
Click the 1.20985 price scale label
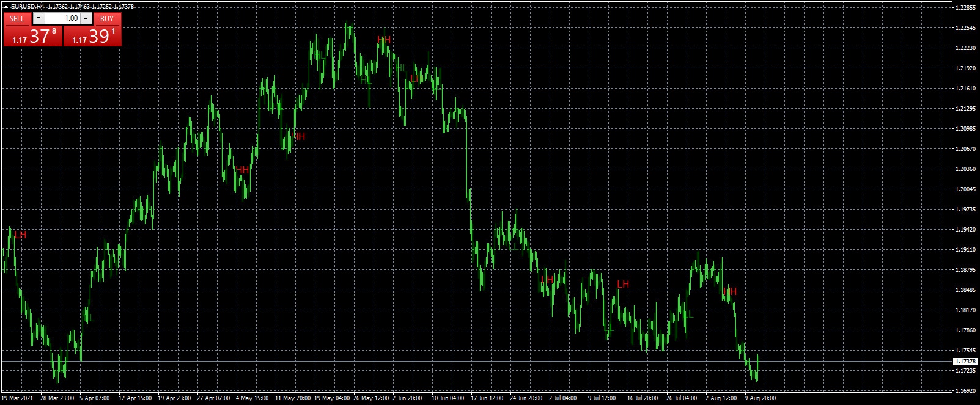click(965, 129)
